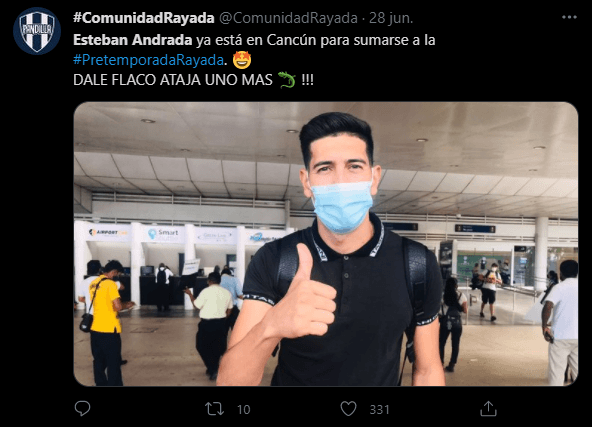Click the like count showing 331

coord(379,410)
